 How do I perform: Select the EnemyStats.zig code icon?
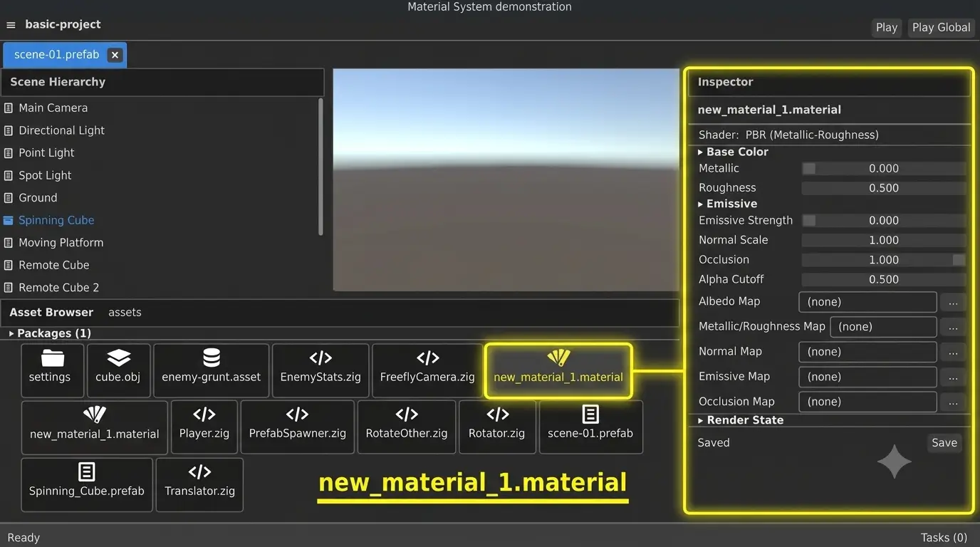pos(320,358)
